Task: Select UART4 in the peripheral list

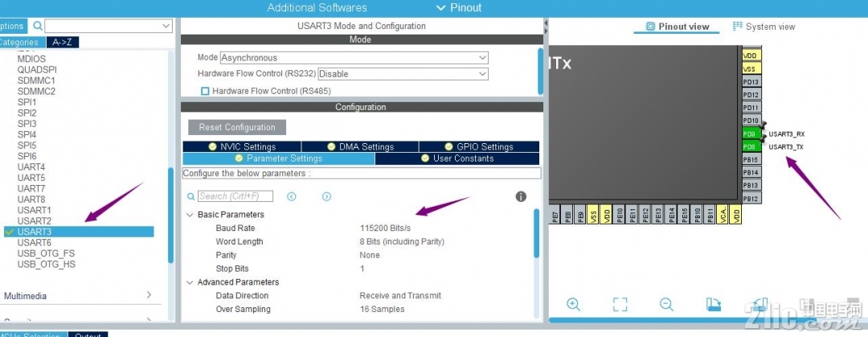Action: coord(31,166)
